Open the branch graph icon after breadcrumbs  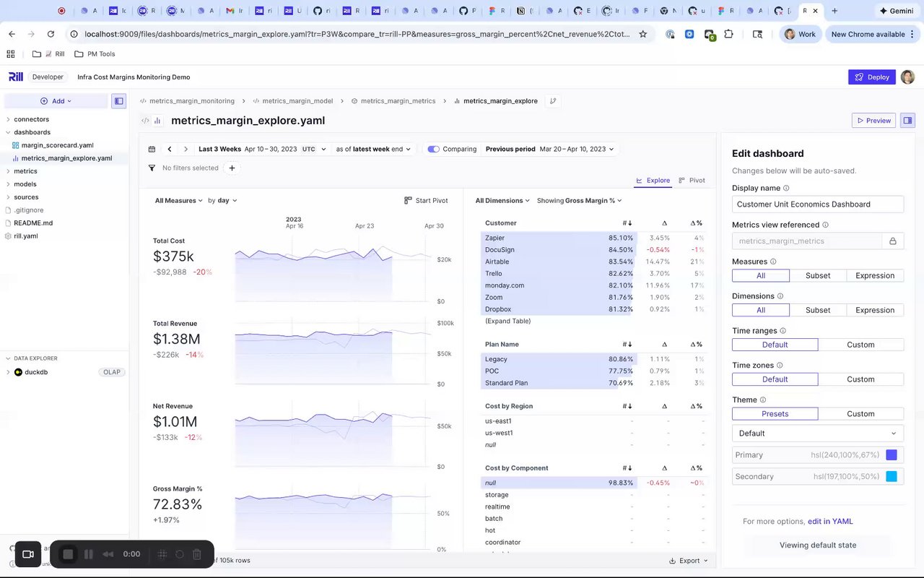(x=553, y=101)
